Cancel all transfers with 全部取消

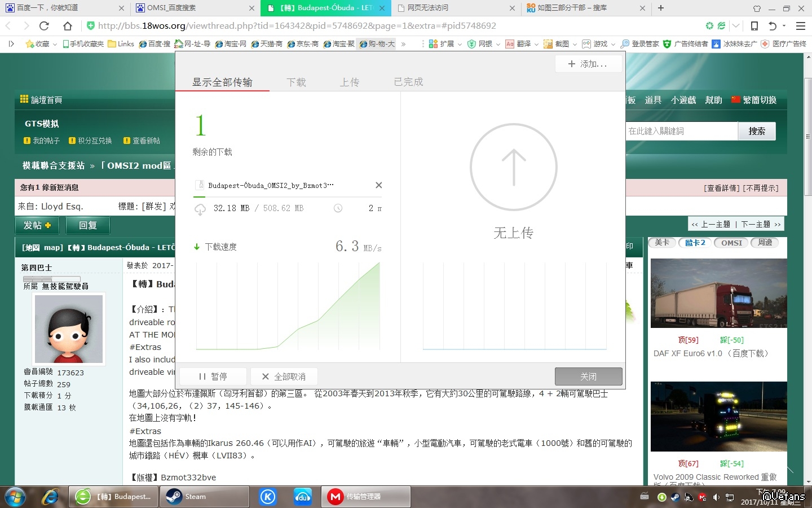pos(284,376)
